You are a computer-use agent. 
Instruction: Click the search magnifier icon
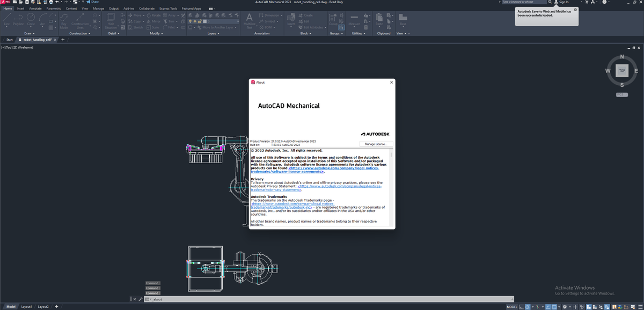tap(549, 2)
